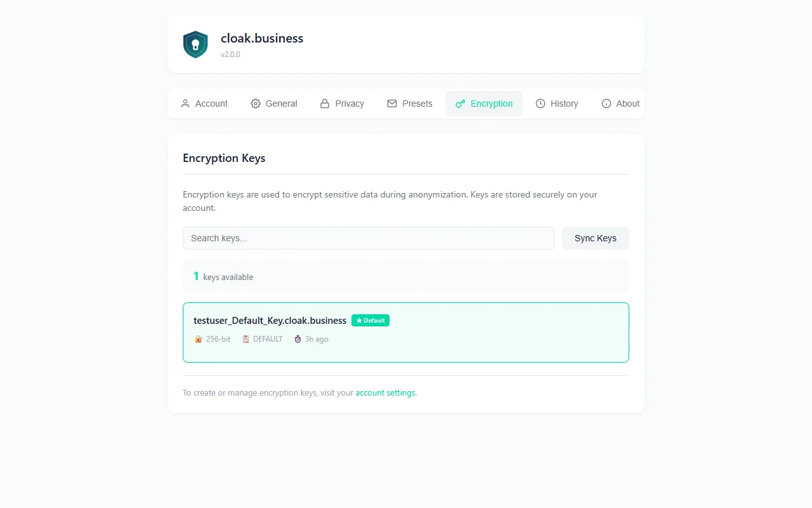Click the gear icon beside General
Screen dimensions: 812x508
point(256,103)
